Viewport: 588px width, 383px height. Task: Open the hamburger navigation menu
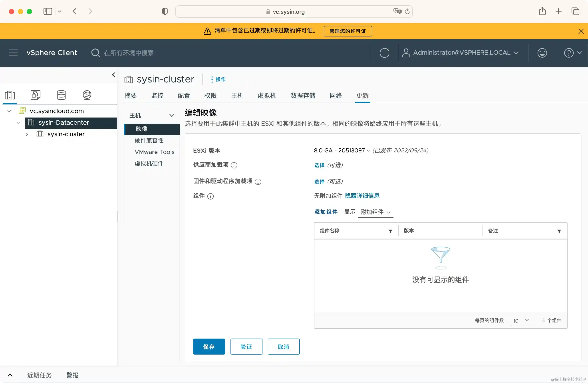pyautogui.click(x=13, y=53)
